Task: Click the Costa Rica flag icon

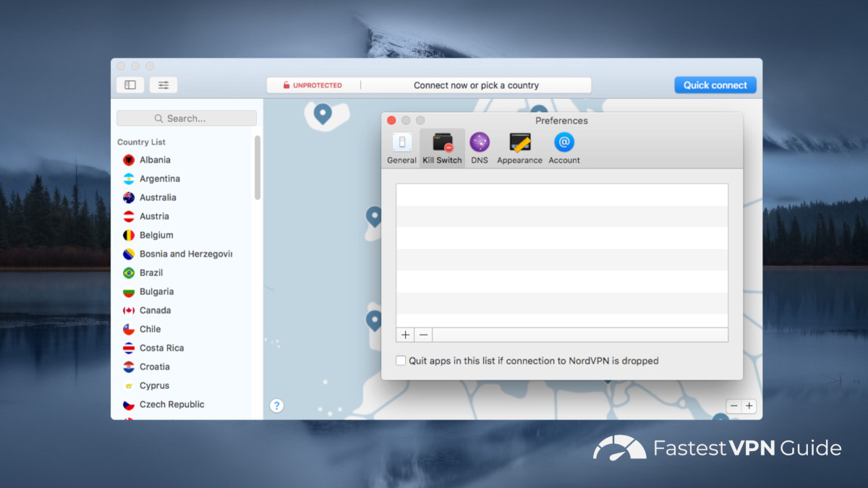Action: click(x=129, y=348)
